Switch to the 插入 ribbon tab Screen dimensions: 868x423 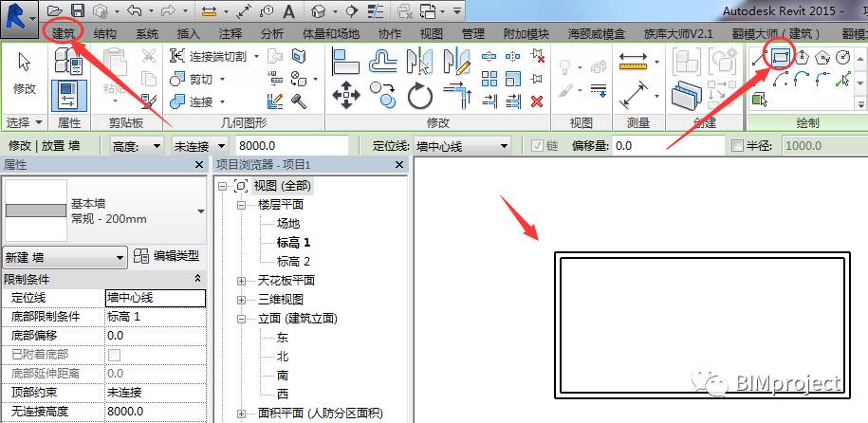pos(188,34)
